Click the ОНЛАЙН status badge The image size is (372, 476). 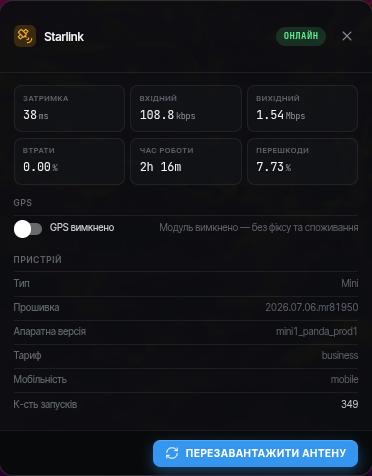click(301, 36)
